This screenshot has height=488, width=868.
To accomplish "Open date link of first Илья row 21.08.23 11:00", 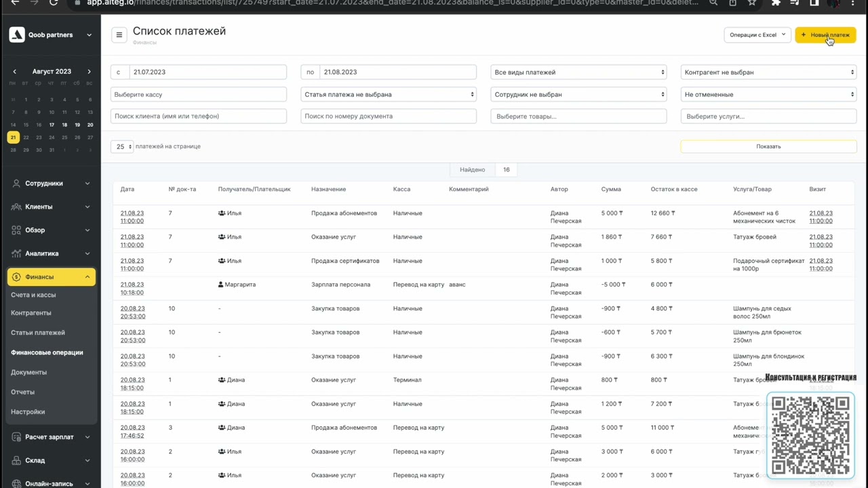I will coord(132,217).
